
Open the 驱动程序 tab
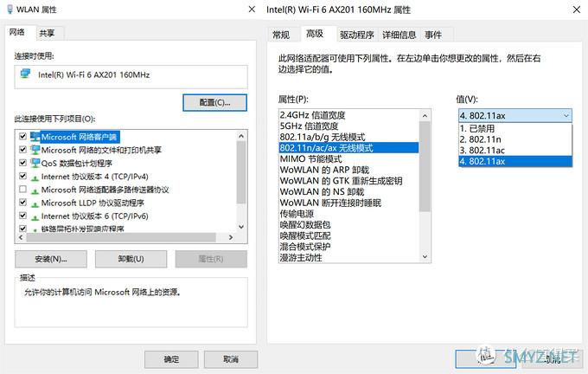(x=357, y=35)
